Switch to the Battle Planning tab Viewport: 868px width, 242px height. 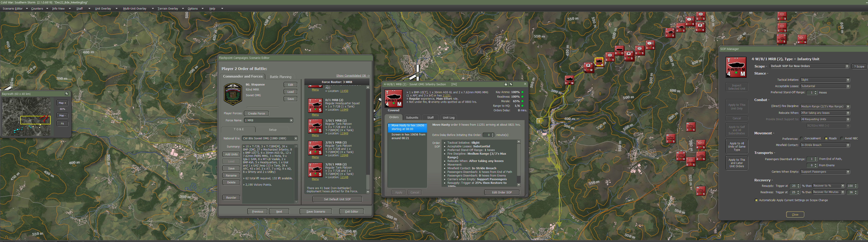280,77
